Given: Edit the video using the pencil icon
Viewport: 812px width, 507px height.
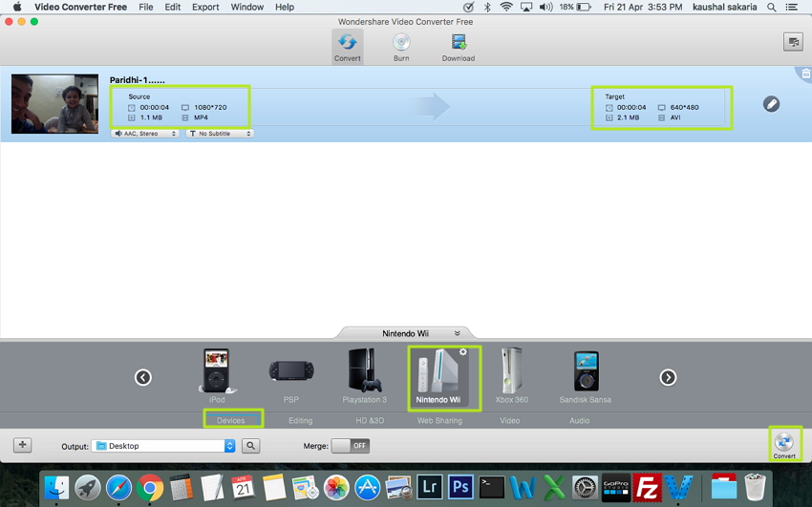Looking at the screenshot, I should coord(771,104).
